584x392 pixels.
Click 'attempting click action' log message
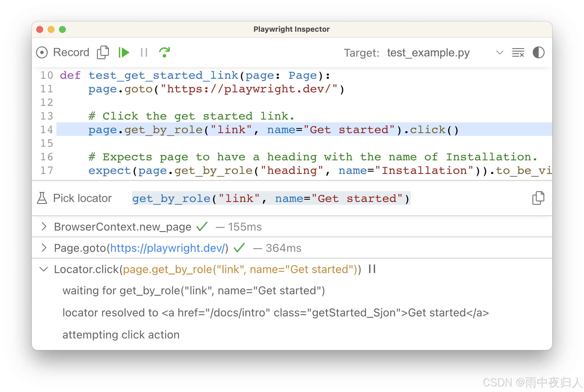[x=121, y=335]
